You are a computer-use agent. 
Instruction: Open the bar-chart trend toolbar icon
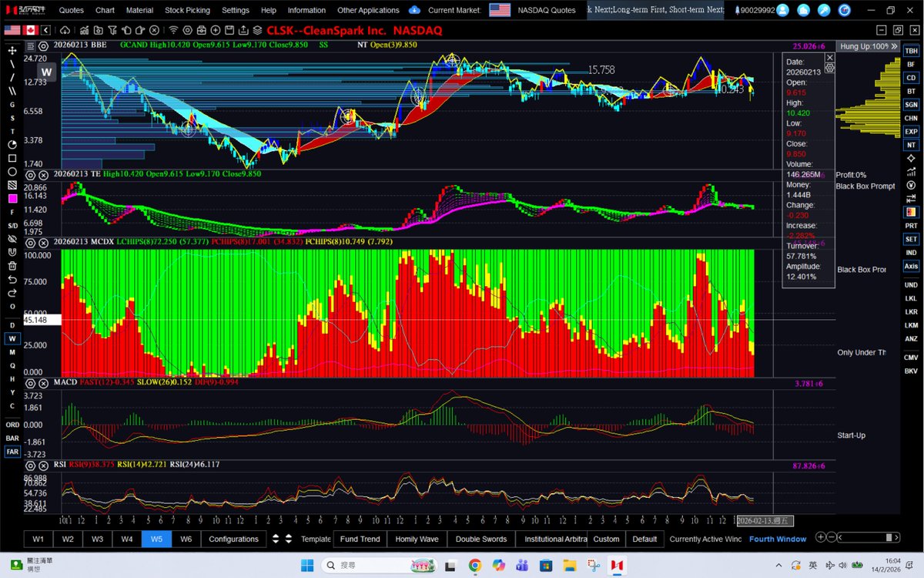coord(85,30)
